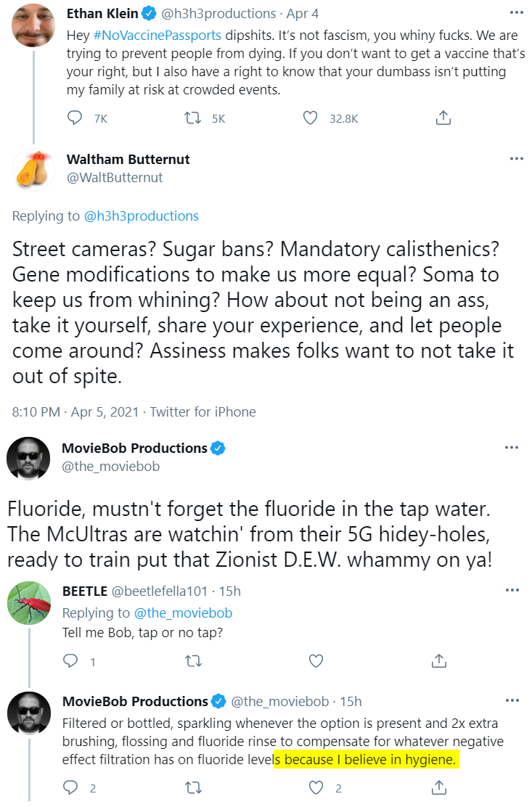This screenshot has width=532, height=807.
Task: Reply to Ethan Klein's tweet
Action: click(75, 118)
